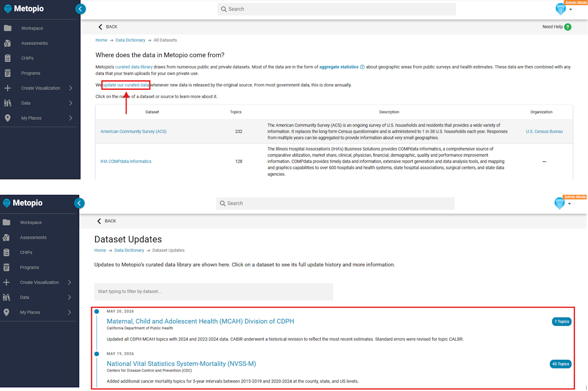Open Programs label in the All Datasets sidebar
The image size is (588, 391).
(x=31, y=73)
